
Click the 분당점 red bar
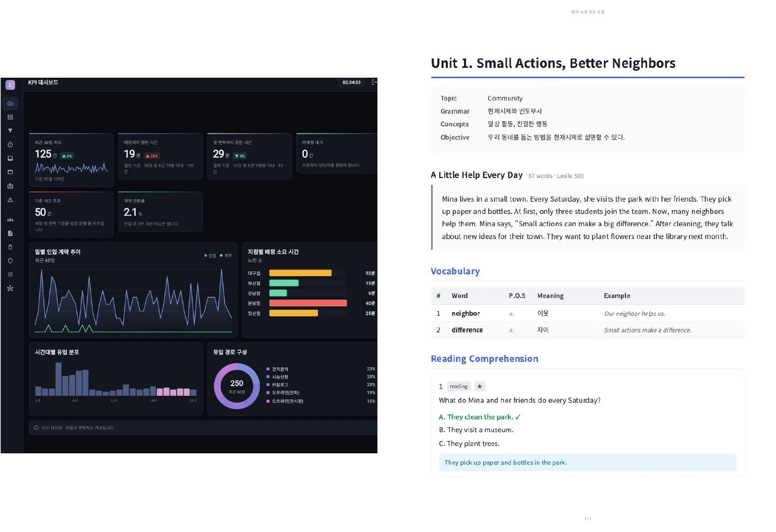click(x=308, y=303)
